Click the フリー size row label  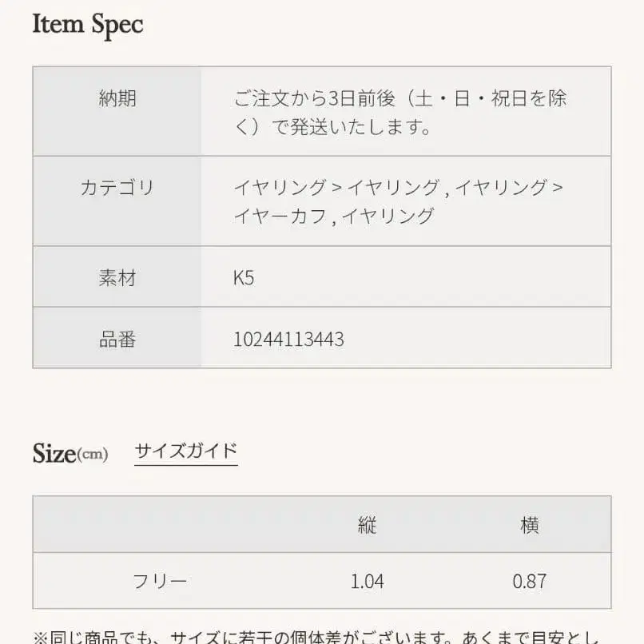(x=160, y=581)
